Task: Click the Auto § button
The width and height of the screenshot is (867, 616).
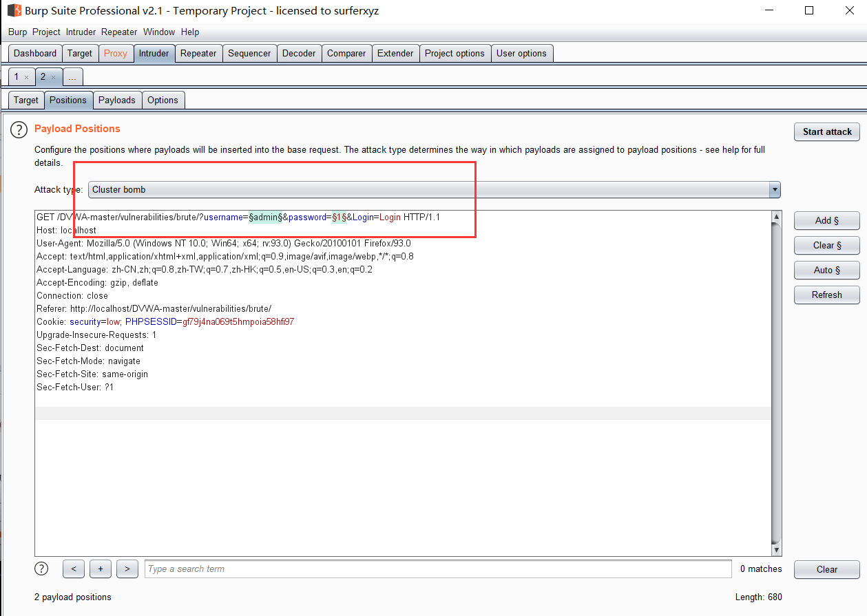Action: click(x=827, y=270)
